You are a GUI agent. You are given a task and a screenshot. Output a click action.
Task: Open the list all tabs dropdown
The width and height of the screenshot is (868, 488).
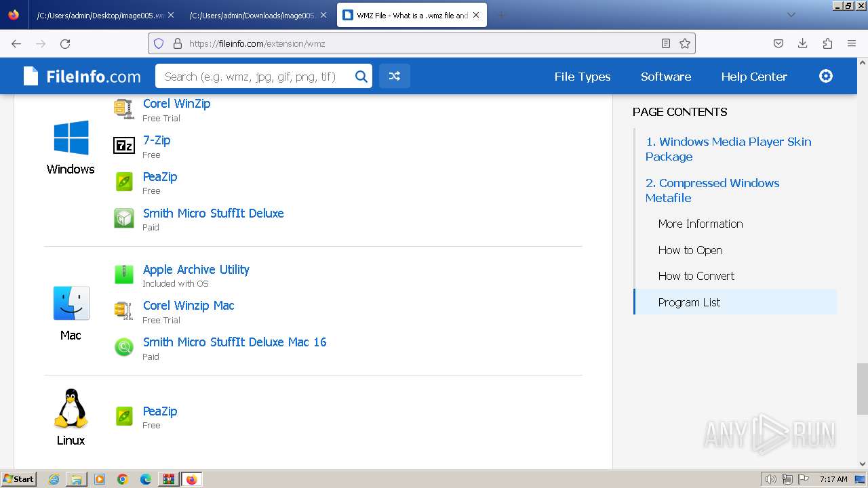(791, 15)
